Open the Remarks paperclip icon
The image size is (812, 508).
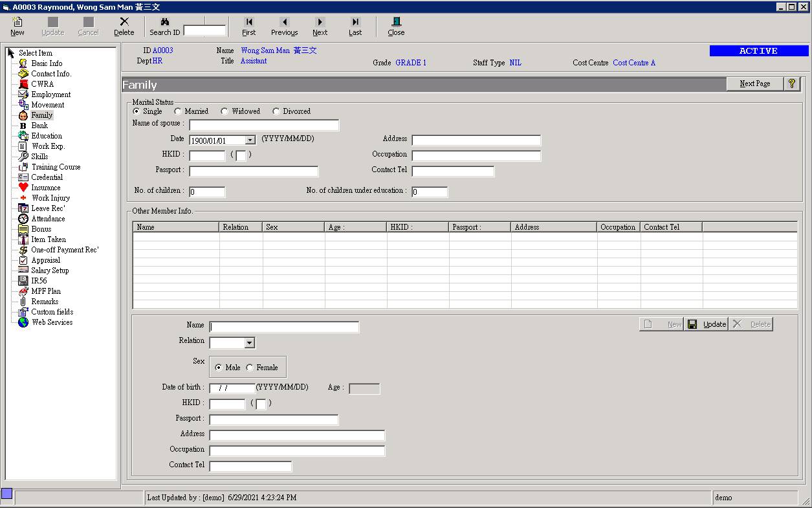click(23, 302)
